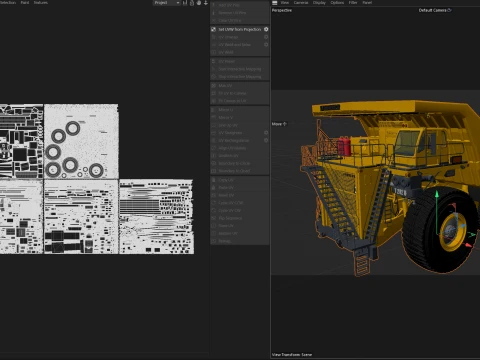Click the UV Unwrap icon
480x360 pixels.
(x=214, y=37)
